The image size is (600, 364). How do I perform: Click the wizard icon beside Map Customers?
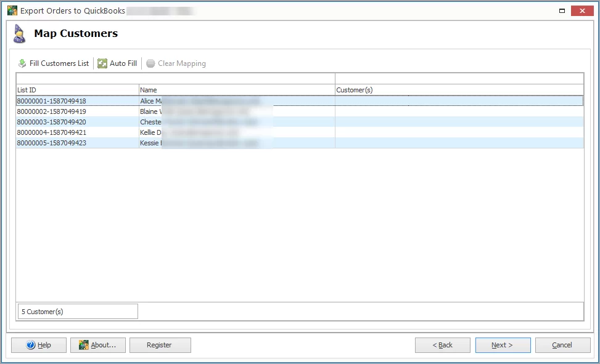[x=20, y=34]
